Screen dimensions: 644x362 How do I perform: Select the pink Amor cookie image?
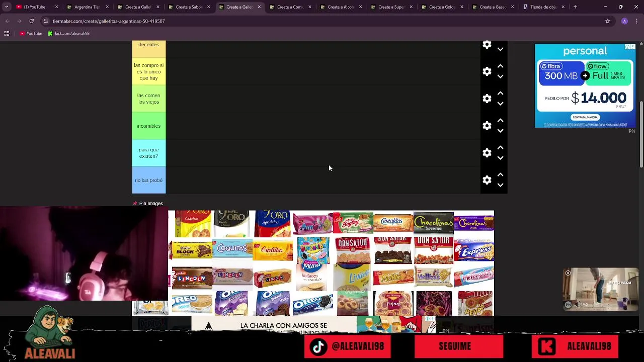point(312,224)
